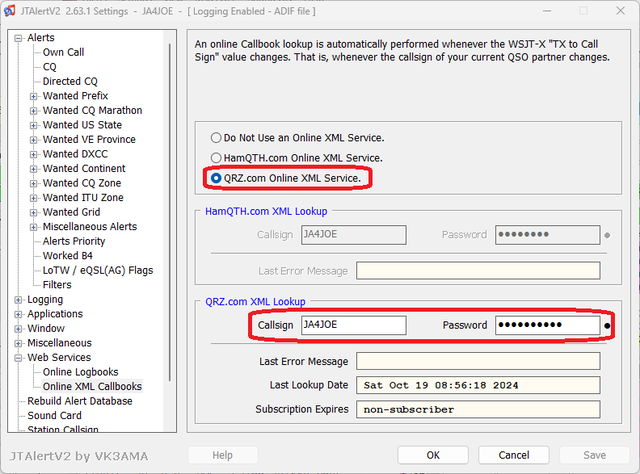Click the Save button
640x474 pixels.
[594, 455]
